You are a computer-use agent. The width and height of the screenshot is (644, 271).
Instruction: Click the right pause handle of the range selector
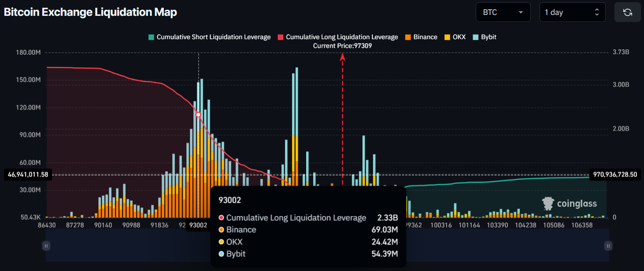coord(608,245)
